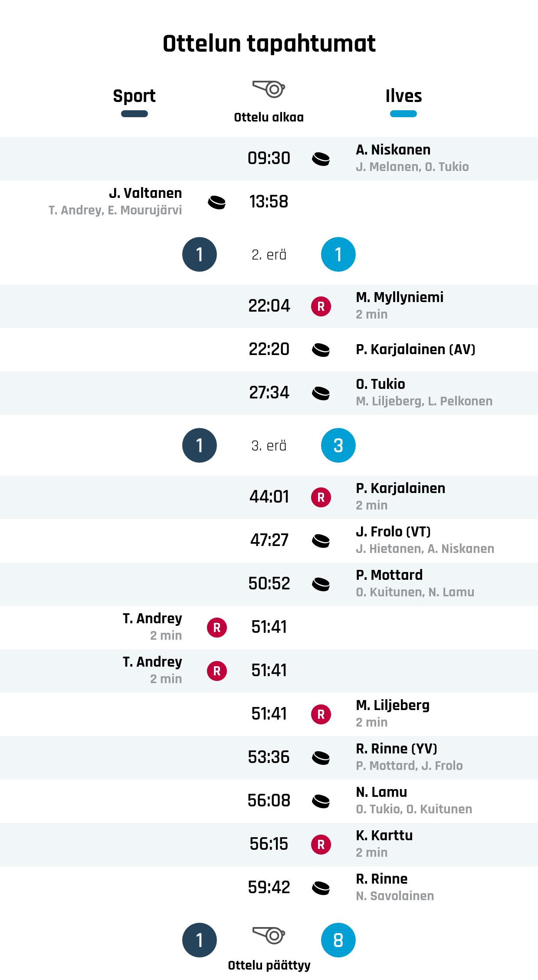Viewport: 538px width, 980px height.
Task: Click the puck icon at 59:42
Action: [321, 888]
